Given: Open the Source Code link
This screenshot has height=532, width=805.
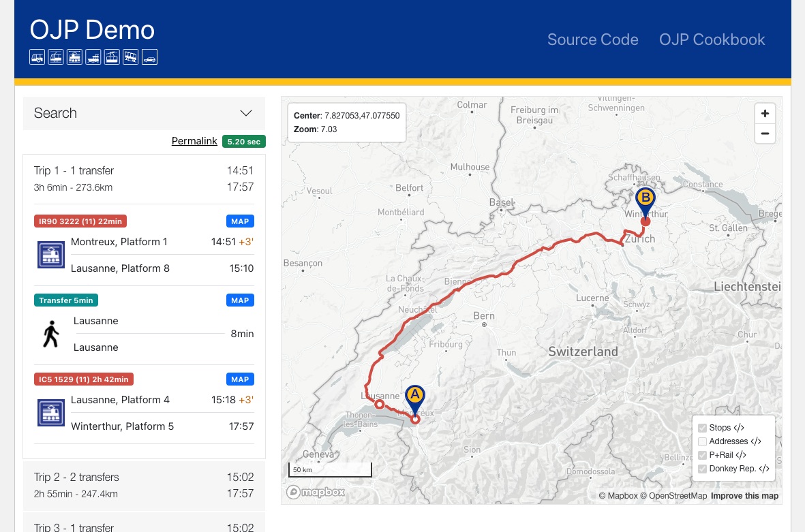Looking at the screenshot, I should click(x=592, y=40).
